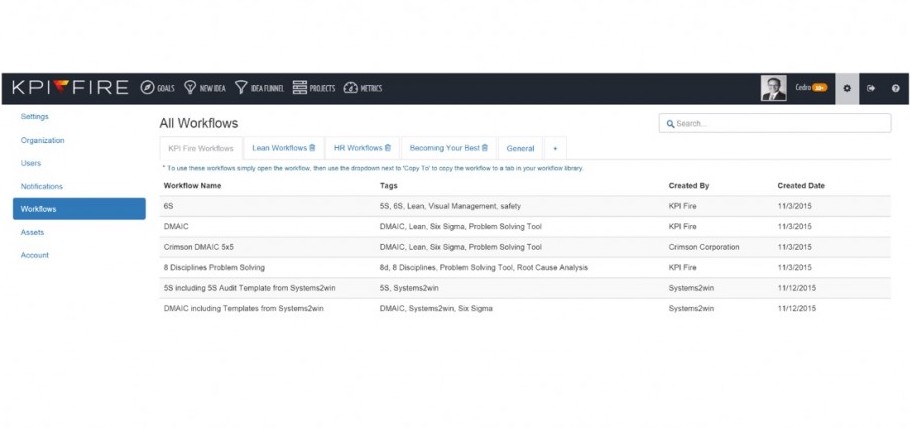Click KPI Fire creator in 8 Disciplines row
Image resolution: width=910 pixels, height=428 pixels.
pyautogui.click(x=682, y=268)
